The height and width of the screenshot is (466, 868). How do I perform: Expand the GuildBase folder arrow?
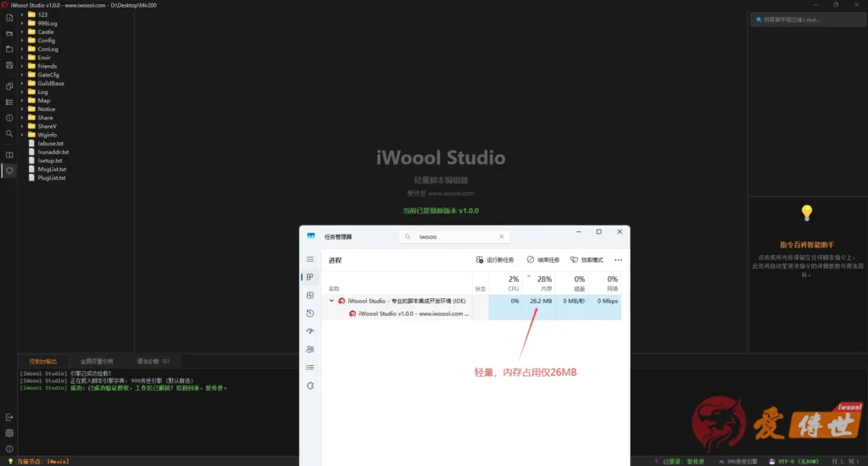click(x=22, y=84)
